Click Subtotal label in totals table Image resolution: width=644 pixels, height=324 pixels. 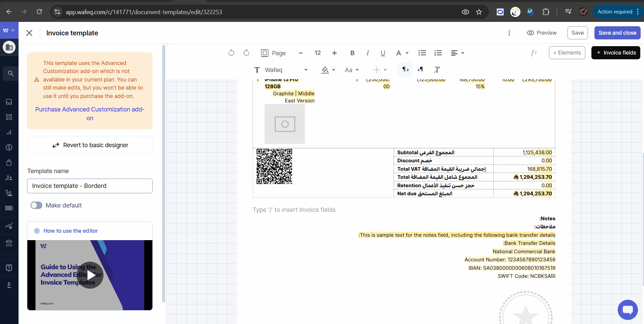[426, 153]
